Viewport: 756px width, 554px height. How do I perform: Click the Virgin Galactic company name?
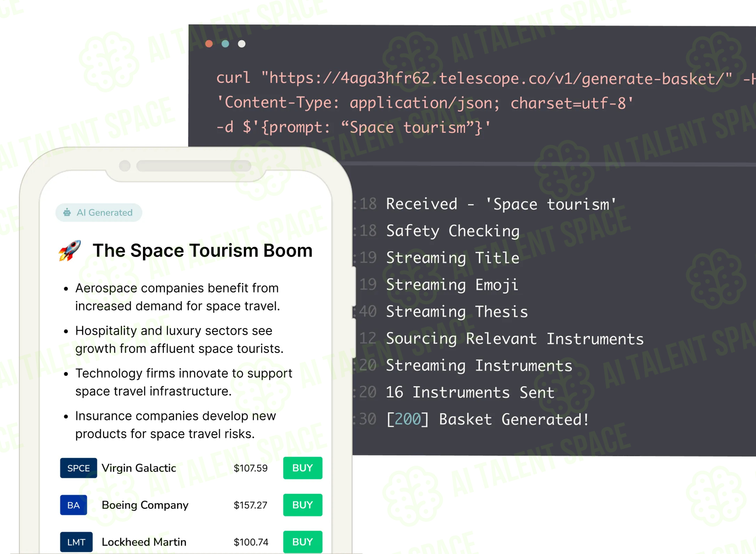click(x=139, y=468)
